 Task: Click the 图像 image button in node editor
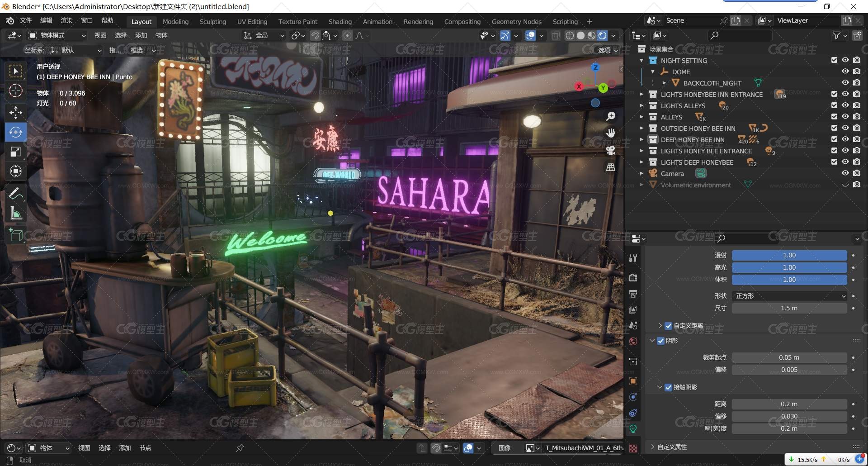(505, 448)
